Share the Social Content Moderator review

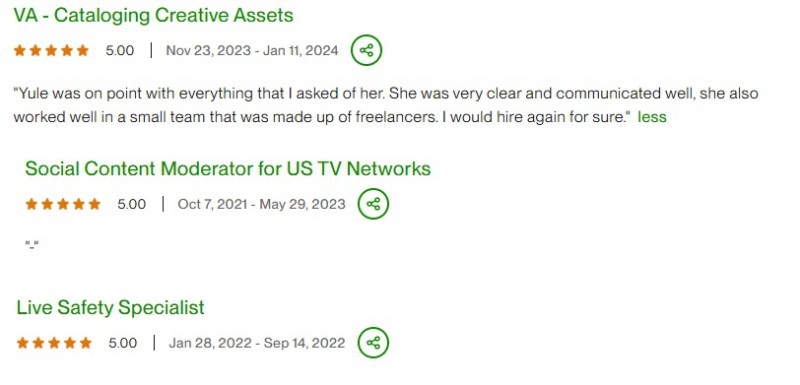coord(373,204)
